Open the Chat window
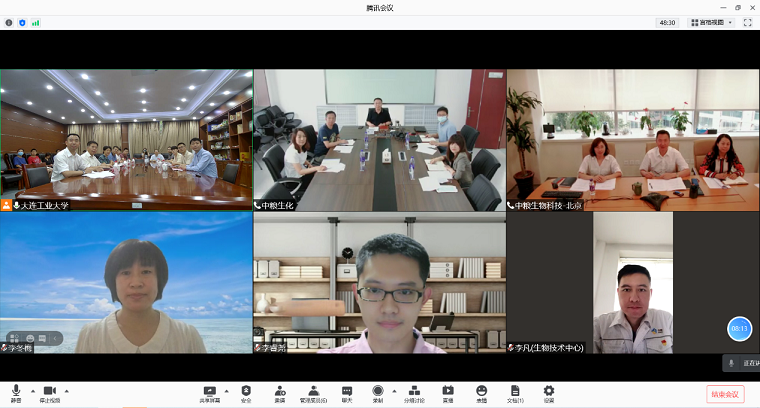Image resolution: width=760 pixels, height=408 pixels. pos(347,392)
